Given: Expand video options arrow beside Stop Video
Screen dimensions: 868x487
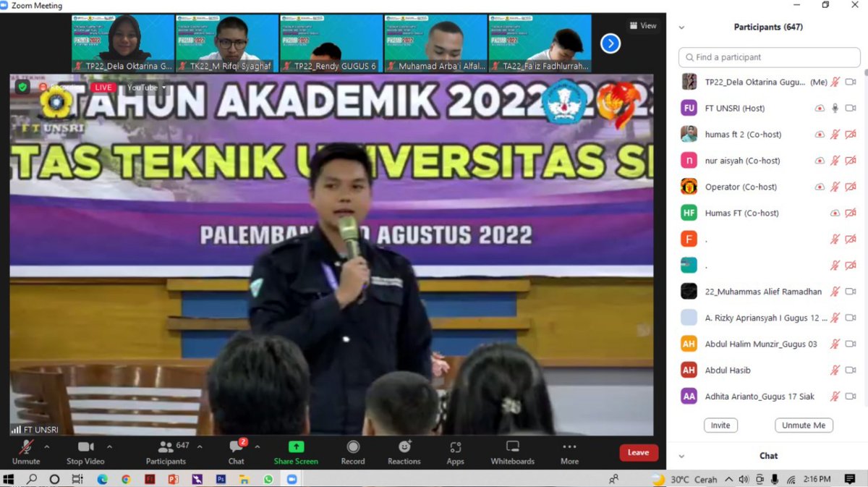Looking at the screenshot, I should point(109,447).
